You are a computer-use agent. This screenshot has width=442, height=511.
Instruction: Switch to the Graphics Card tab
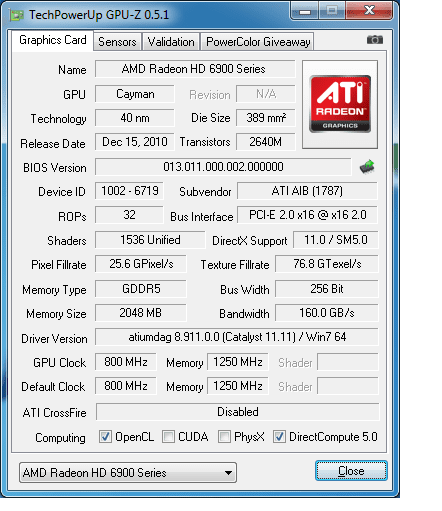click(x=53, y=40)
